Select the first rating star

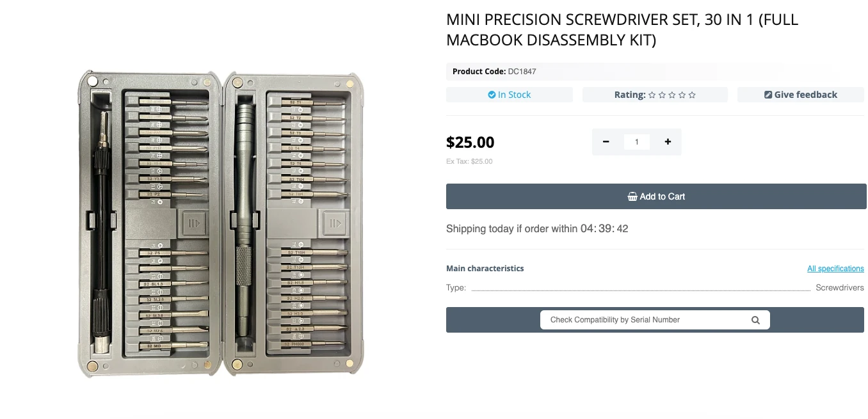(651, 94)
